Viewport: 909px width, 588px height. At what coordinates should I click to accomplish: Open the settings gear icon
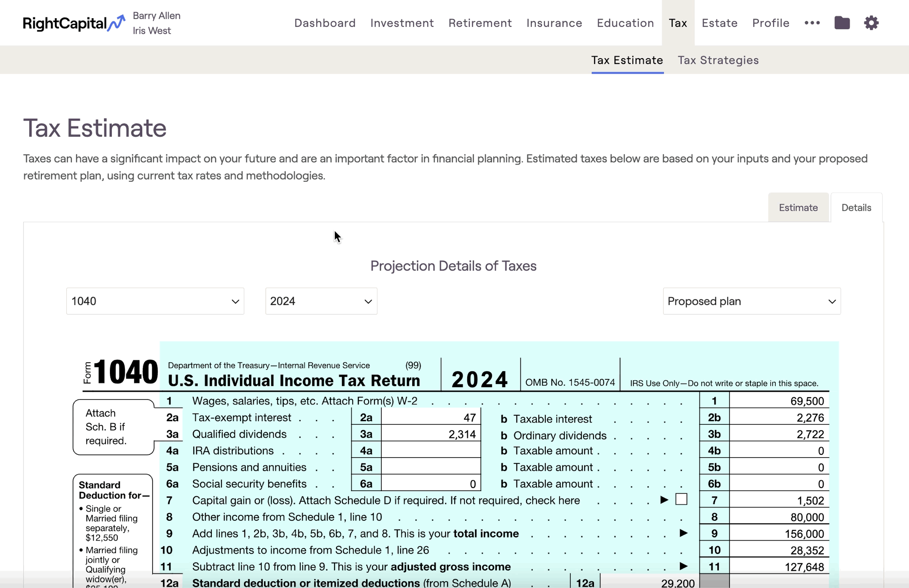tap(871, 23)
